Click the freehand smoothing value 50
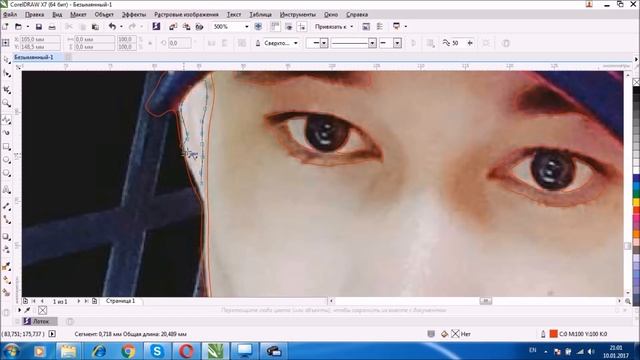 (455, 43)
